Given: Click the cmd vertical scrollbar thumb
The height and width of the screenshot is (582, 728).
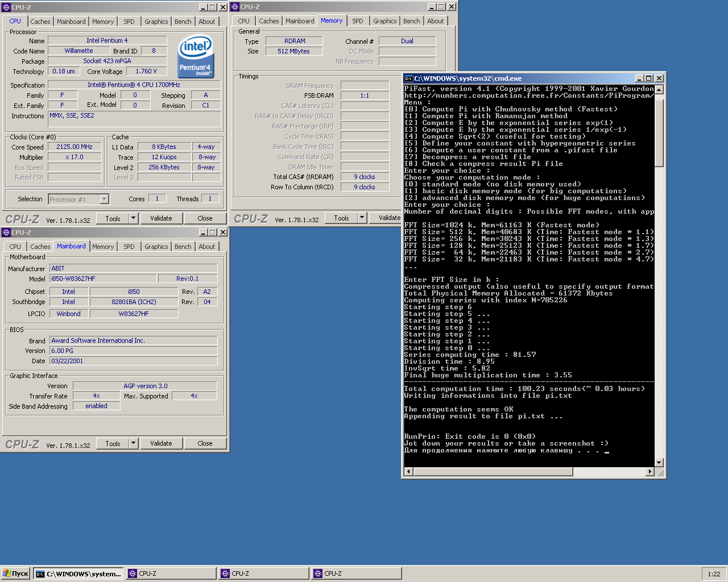Looking at the screenshot, I should (x=659, y=132).
